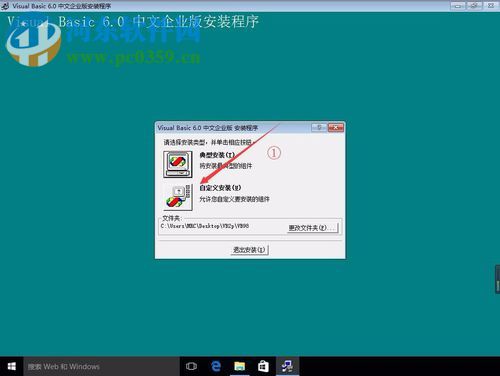The width and height of the screenshot is (500, 376).
Task: Close the main Visual Basic setup window
Action: coord(491,6)
